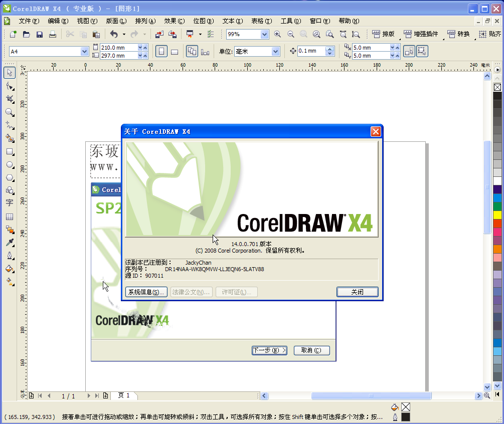Screen dimensions: 504x424
Task: Click the Print icon
Action: 53,34
